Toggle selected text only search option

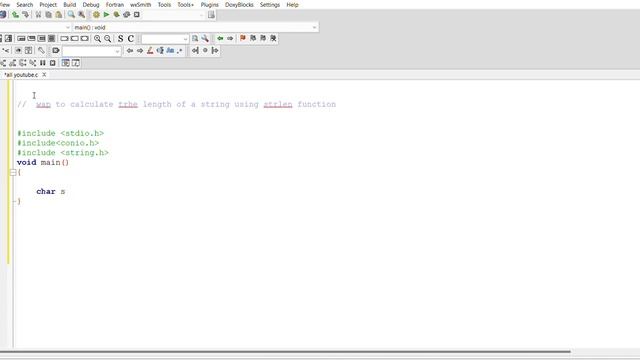click(160, 51)
